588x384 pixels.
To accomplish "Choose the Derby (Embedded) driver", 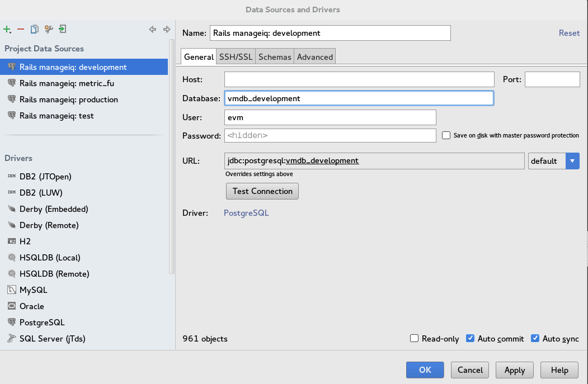I will pos(84,208).
